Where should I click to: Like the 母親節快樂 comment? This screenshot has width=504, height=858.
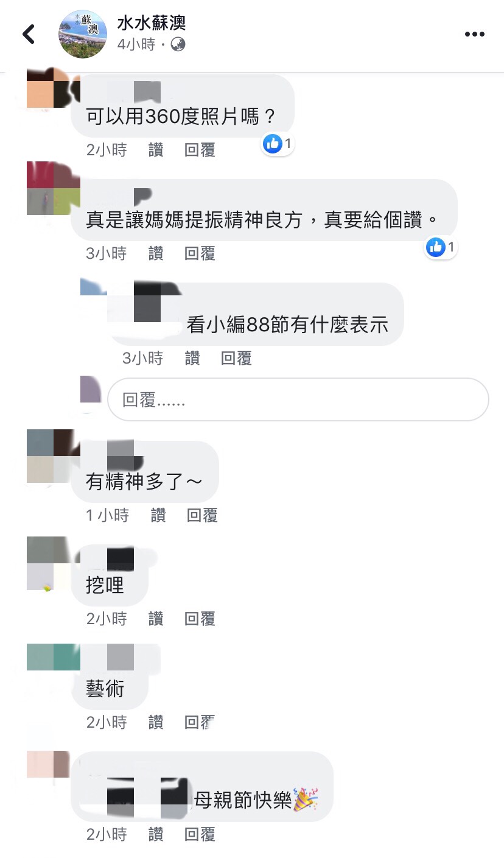156,834
